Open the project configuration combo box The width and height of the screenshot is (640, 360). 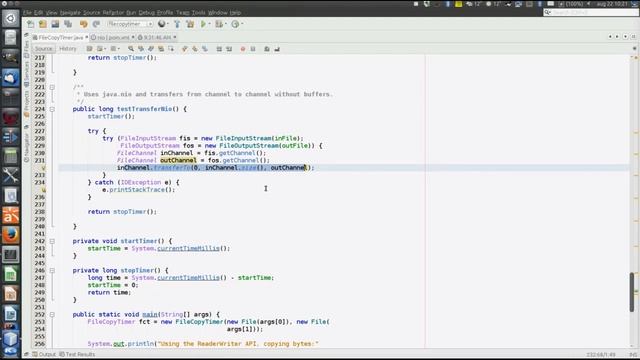click(x=130, y=24)
